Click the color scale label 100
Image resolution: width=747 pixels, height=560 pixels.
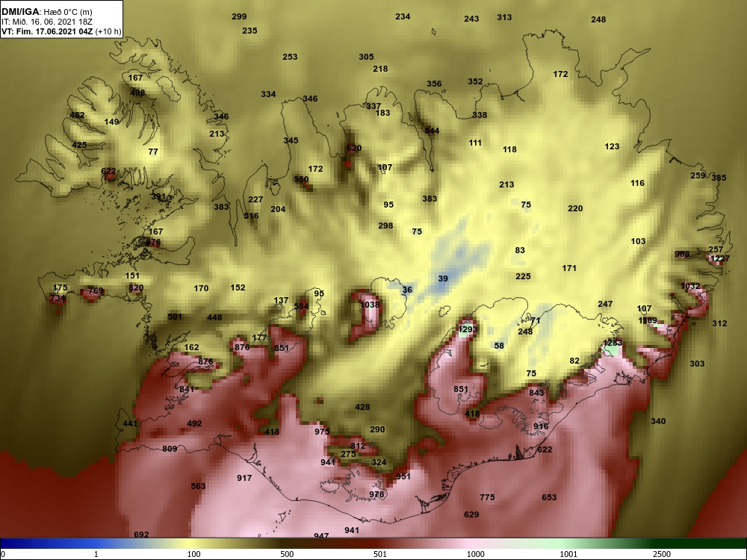pos(194,554)
